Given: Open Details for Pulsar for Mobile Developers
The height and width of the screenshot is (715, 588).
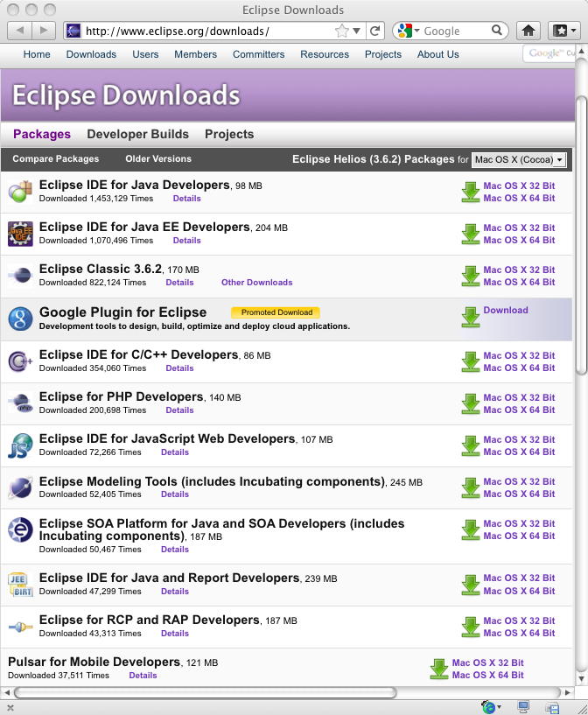Looking at the screenshot, I should (x=143, y=676).
